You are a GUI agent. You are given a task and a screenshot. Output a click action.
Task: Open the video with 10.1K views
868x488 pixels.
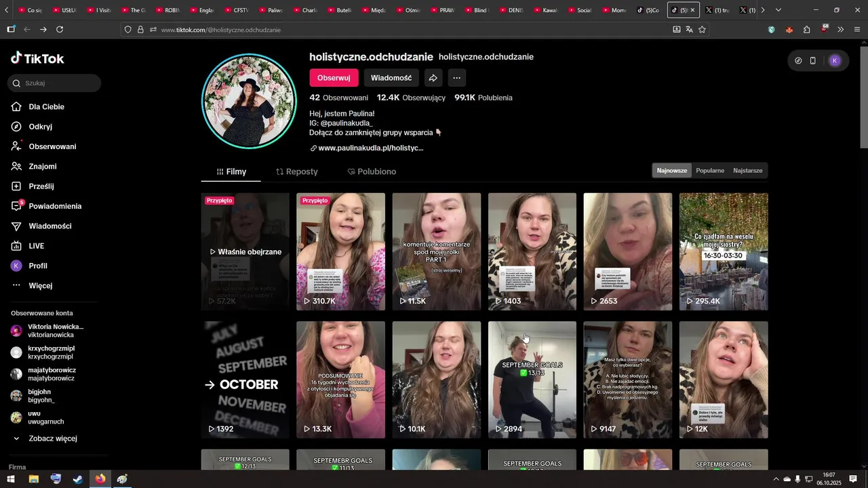[437, 380]
